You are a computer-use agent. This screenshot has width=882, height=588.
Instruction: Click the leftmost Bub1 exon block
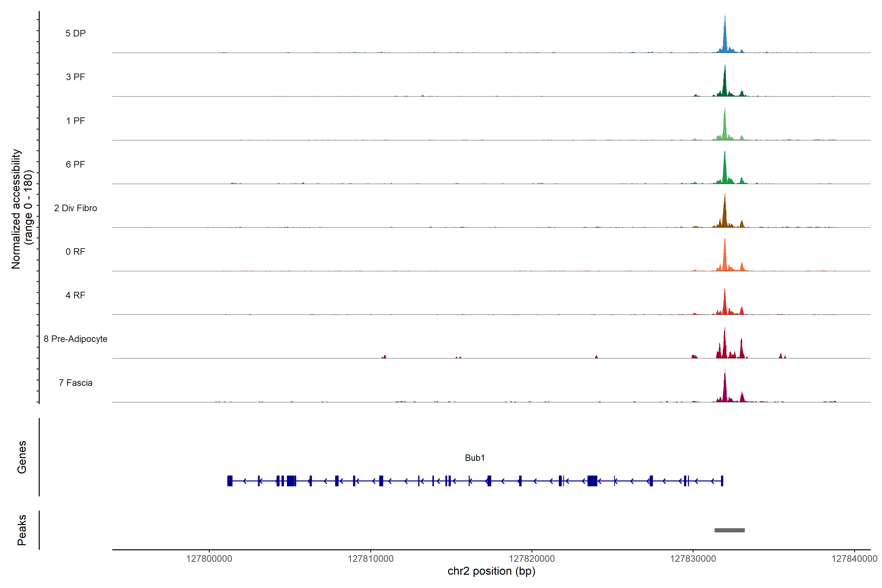point(230,481)
